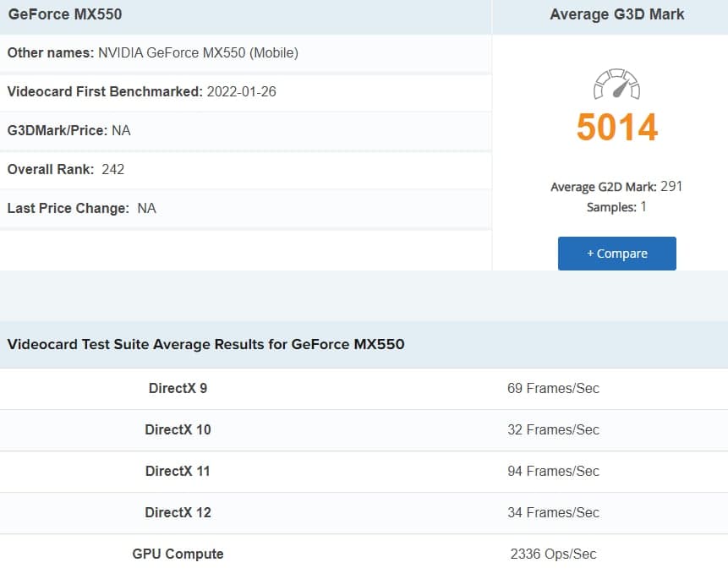The height and width of the screenshot is (579, 728).
Task: Click the 32 Frames/Sec DirectX 10 result
Action: [553, 429]
